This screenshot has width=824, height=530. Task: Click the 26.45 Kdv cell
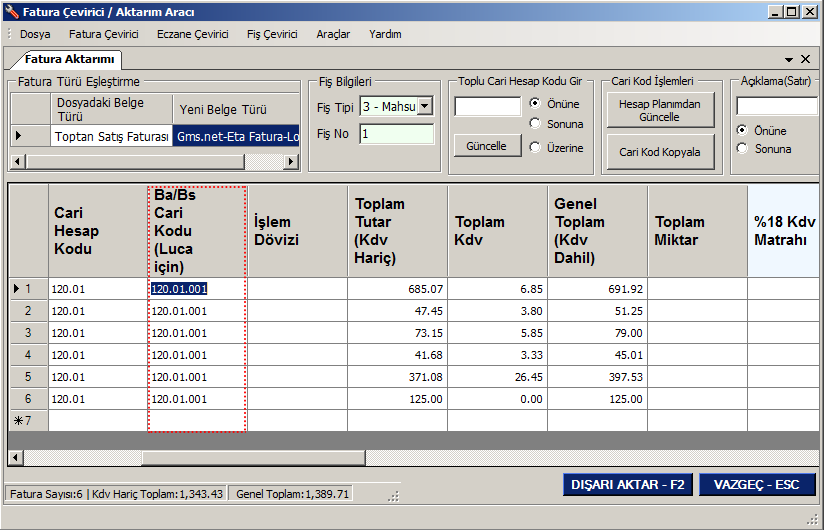(497, 377)
